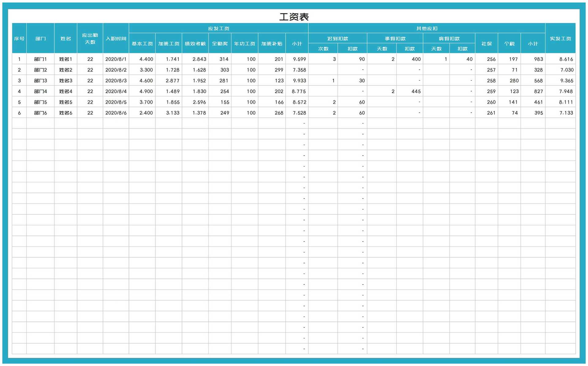Screen dimensions: 588x366
Task: Select the 姓名1 cell
Action: click(x=66, y=59)
